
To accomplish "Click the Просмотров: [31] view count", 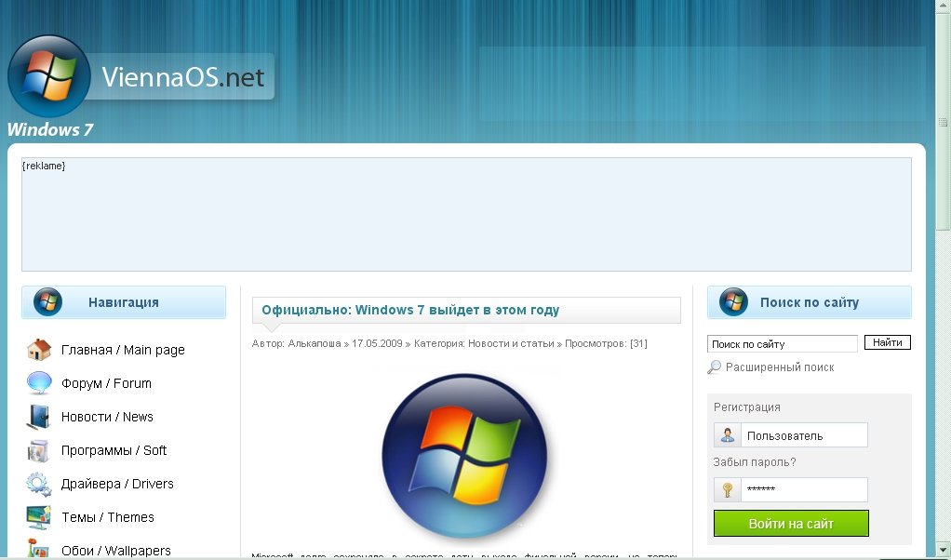I will [x=606, y=343].
